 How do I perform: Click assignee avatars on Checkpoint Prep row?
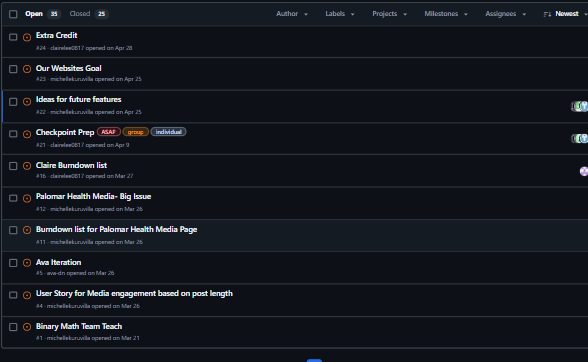pyautogui.click(x=579, y=139)
